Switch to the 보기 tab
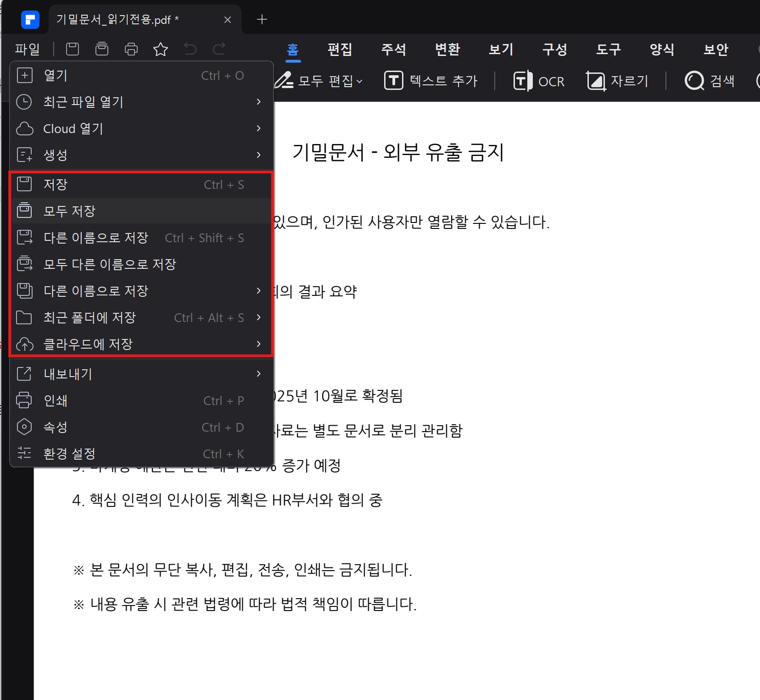This screenshot has width=760, height=700. 501,49
